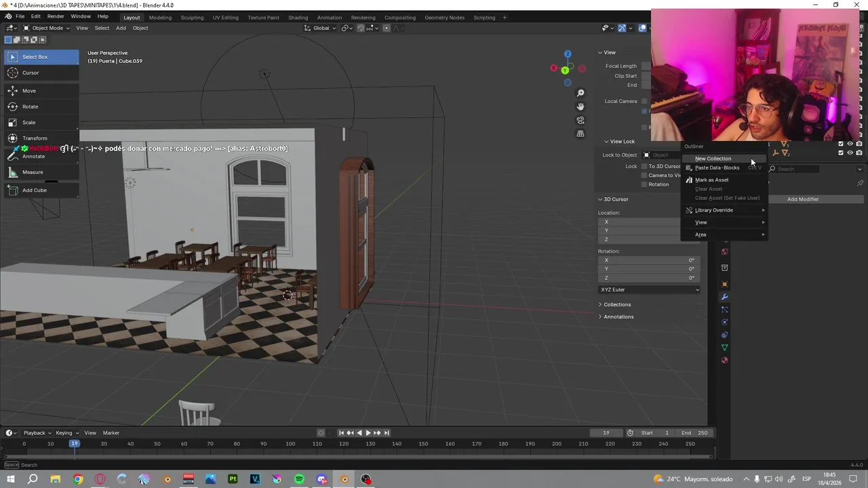Image resolution: width=868 pixels, height=488 pixels.
Task: Click the zoom view magnifier gizmo
Action: [x=580, y=93]
